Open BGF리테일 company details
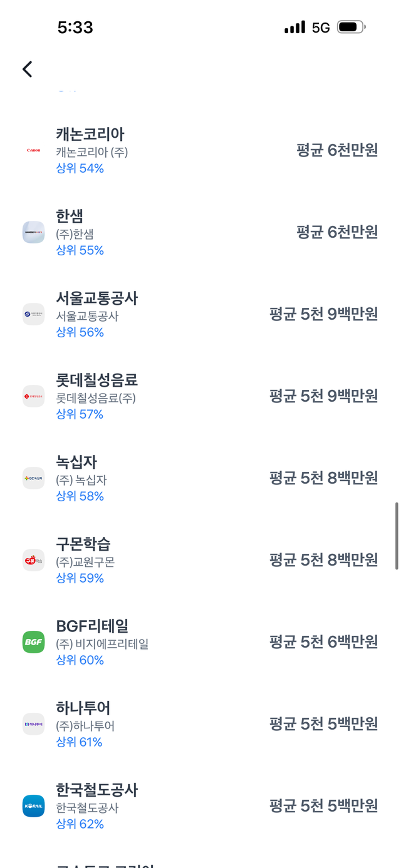Image resolution: width=401 pixels, height=868 pixels. pyautogui.click(x=92, y=625)
